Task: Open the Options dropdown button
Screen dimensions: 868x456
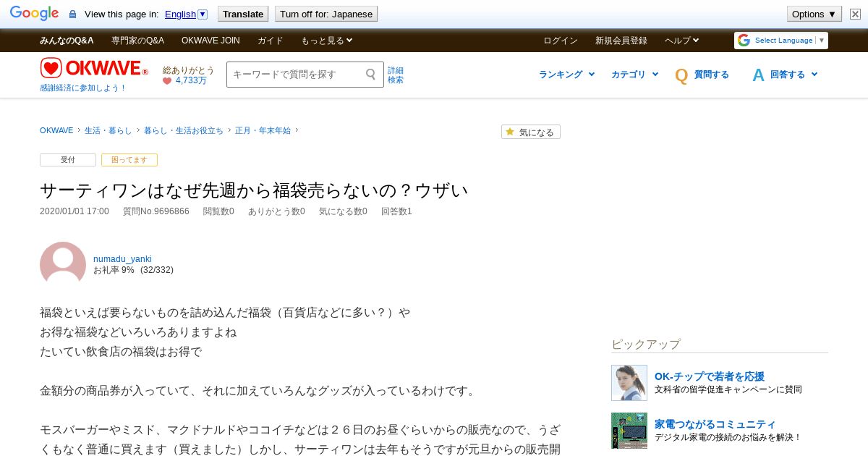Action: [x=814, y=14]
